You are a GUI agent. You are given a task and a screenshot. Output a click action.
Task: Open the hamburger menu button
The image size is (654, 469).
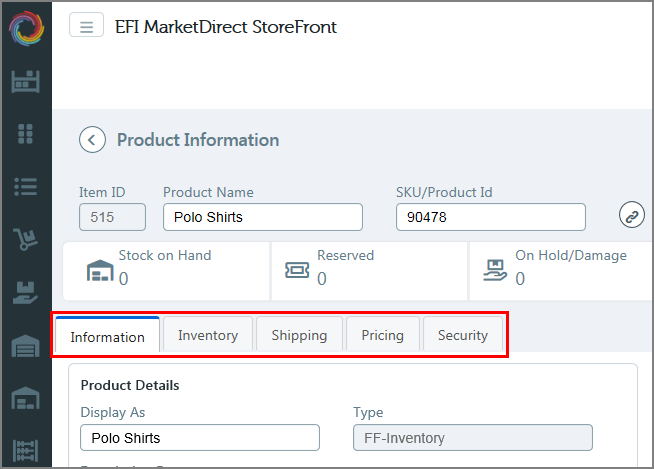pyautogui.click(x=86, y=25)
